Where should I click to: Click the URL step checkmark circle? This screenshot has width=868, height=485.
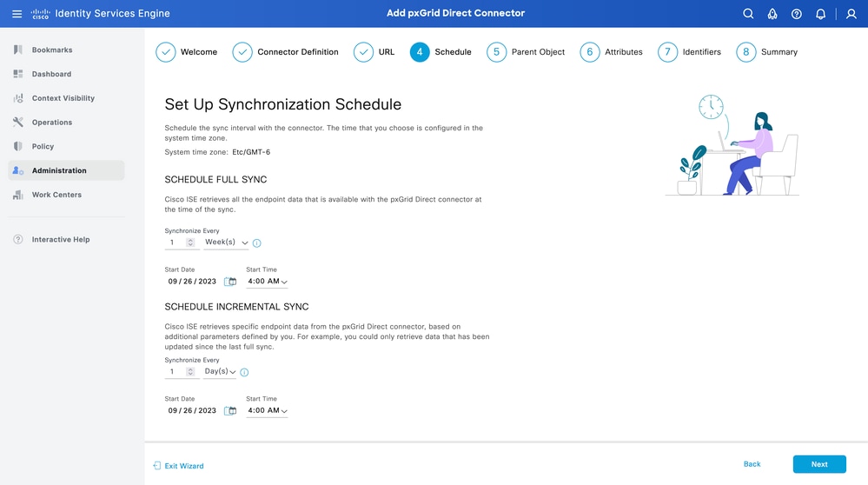tap(363, 52)
